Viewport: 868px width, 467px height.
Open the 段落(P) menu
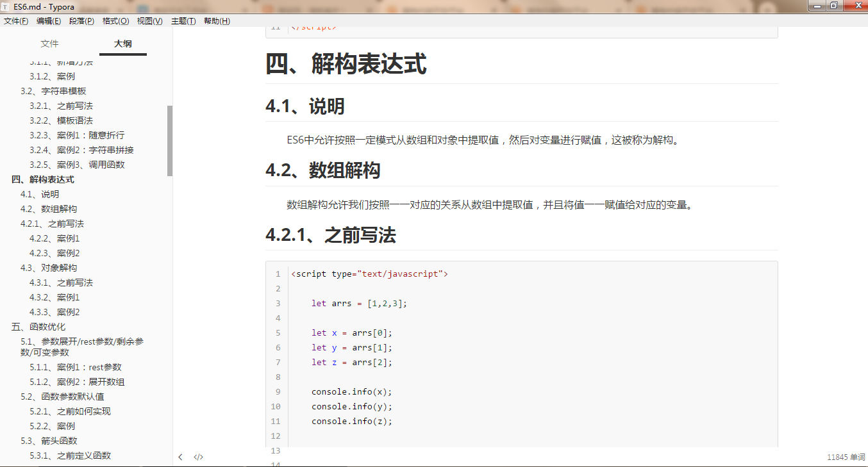pos(82,21)
